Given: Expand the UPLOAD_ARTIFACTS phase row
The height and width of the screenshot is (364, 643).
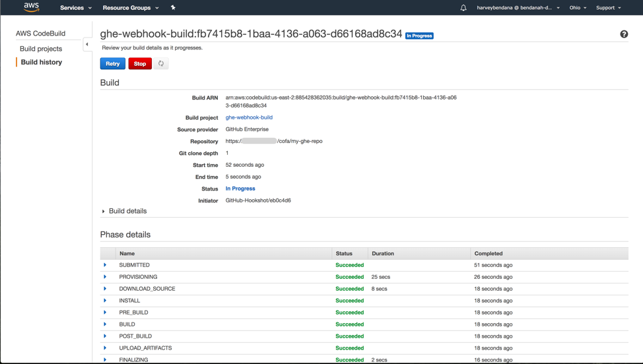Looking at the screenshot, I should coord(105,348).
